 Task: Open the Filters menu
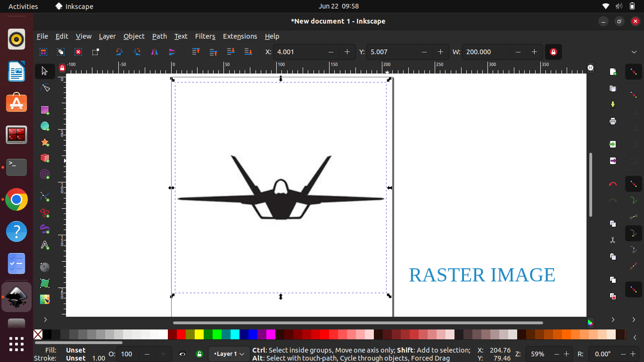click(x=205, y=36)
